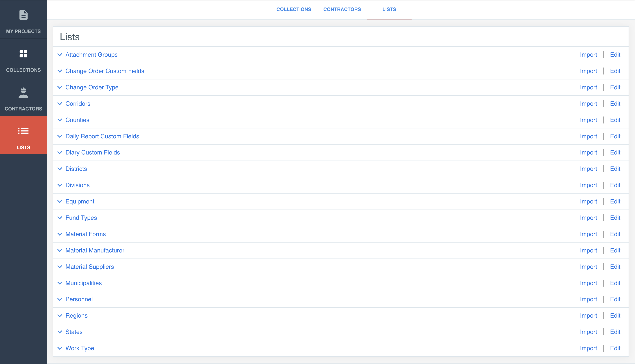Import into Change Order Type list

pos(588,88)
